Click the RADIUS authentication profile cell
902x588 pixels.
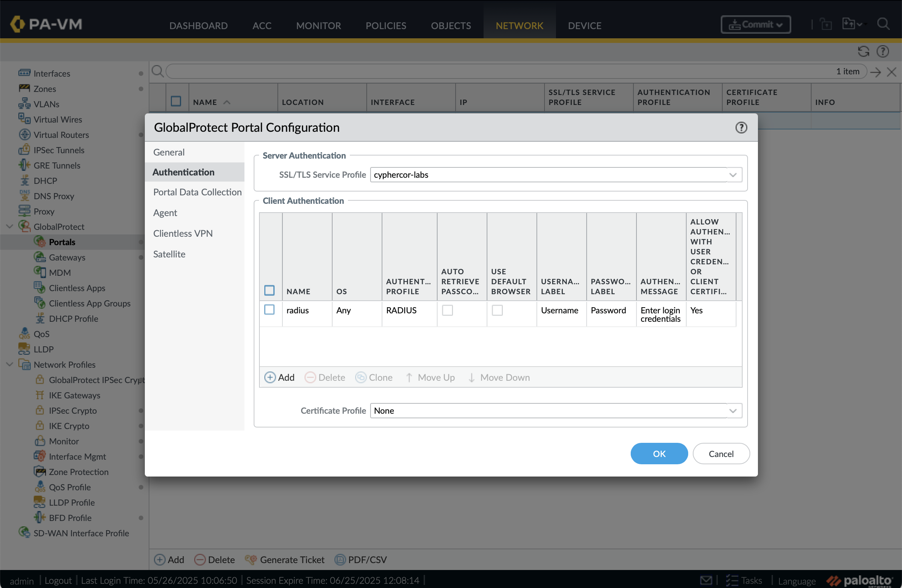pyautogui.click(x=409, y=314)
